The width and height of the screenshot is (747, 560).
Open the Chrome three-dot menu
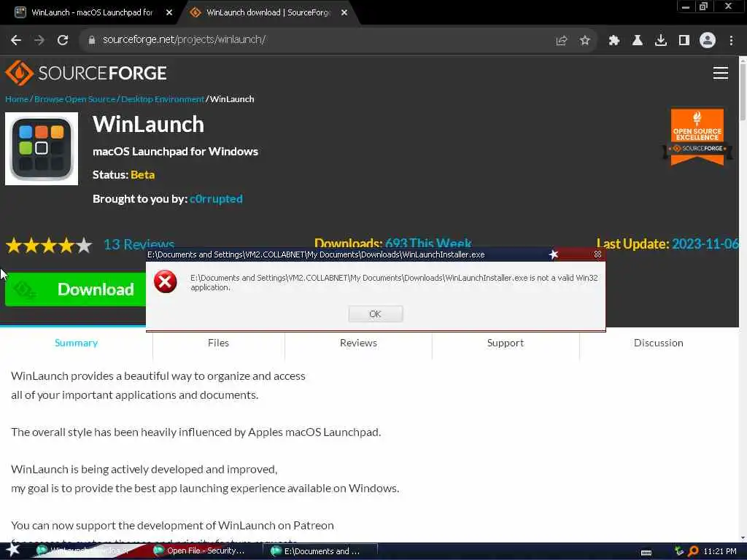(731, 41)
